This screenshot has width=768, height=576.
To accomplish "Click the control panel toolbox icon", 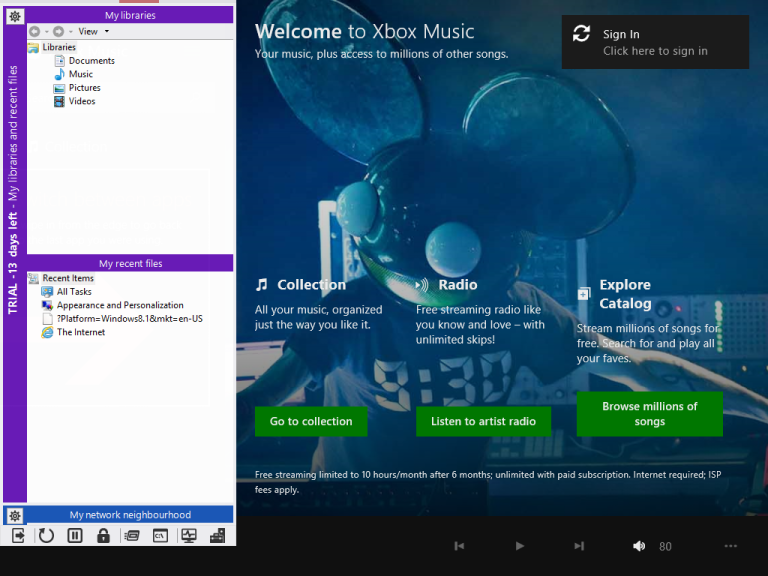I will pos(217,536).
